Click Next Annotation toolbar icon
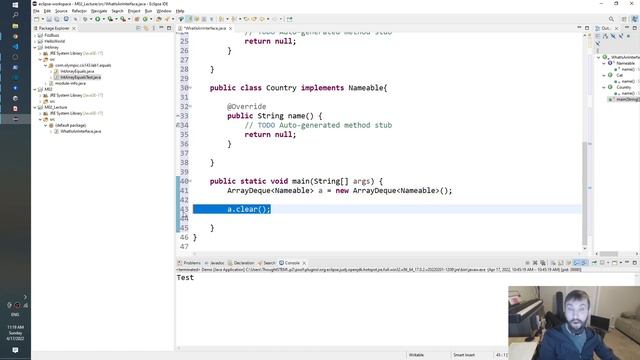640x360 pixels. tap(221, 19)
